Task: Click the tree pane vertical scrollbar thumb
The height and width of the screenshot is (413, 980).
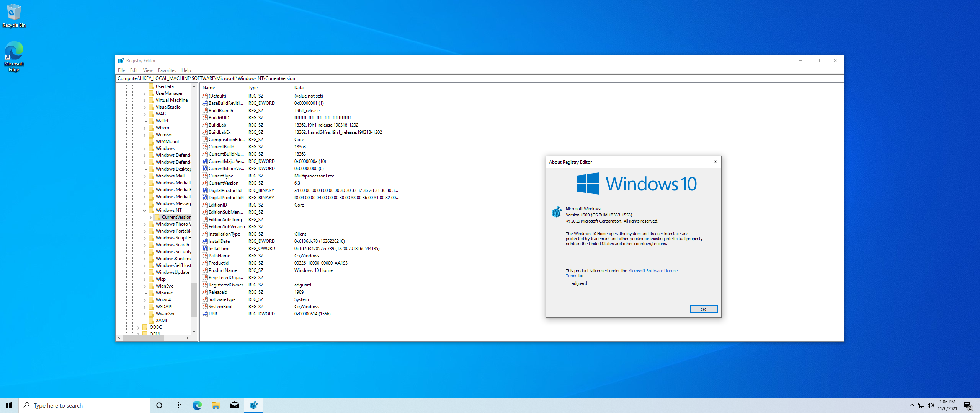Action: pyautogui.click(x=194, y=300)
